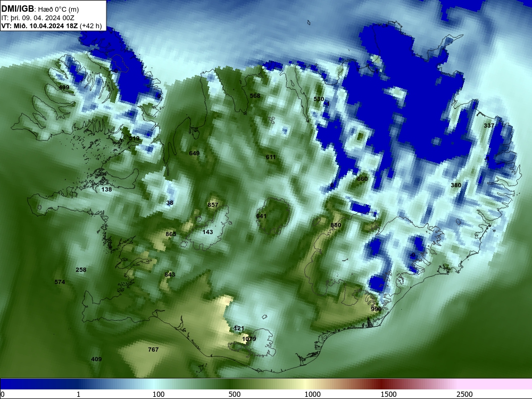Click the map value 38
Viewport: 532px width, 399px height.
pos(170,203)
